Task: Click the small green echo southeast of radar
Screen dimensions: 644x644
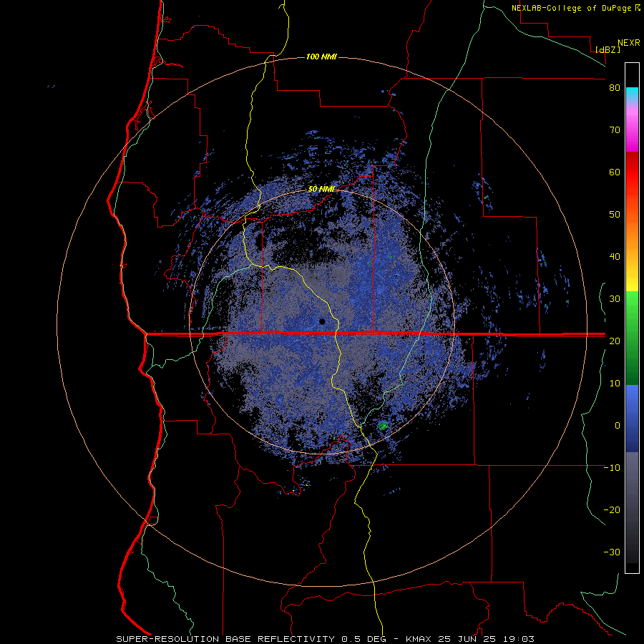Action: click(x=383, y=426)
